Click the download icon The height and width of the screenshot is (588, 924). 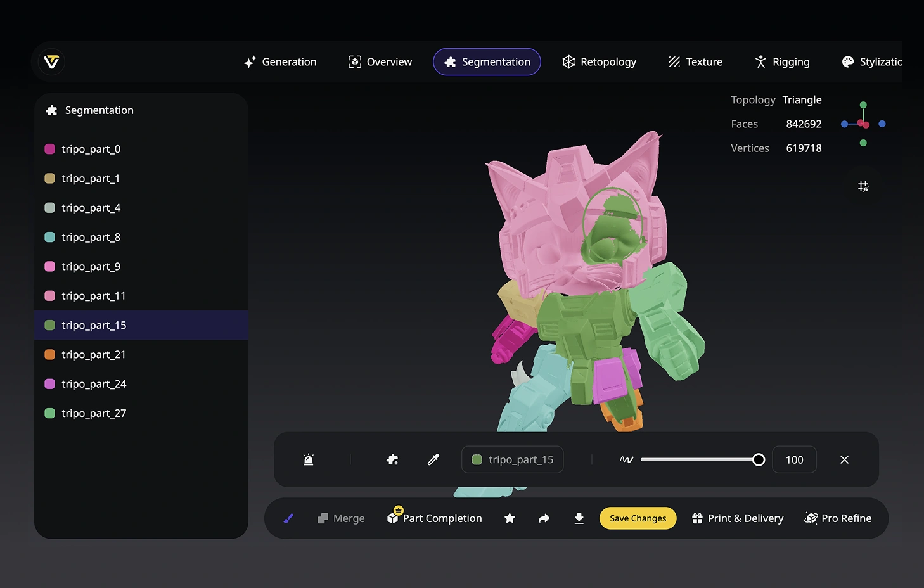579,518
